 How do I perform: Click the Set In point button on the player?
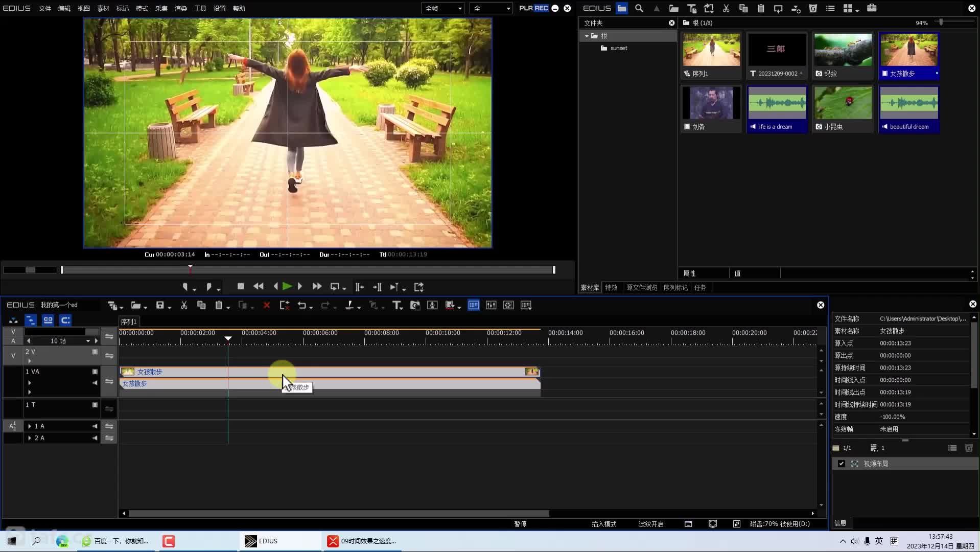pos(185,287)
